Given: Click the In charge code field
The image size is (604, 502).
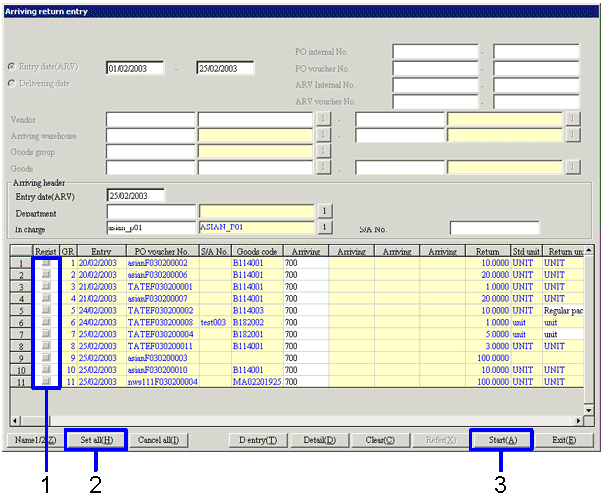Looking at the screenshot, I should 151,228.
